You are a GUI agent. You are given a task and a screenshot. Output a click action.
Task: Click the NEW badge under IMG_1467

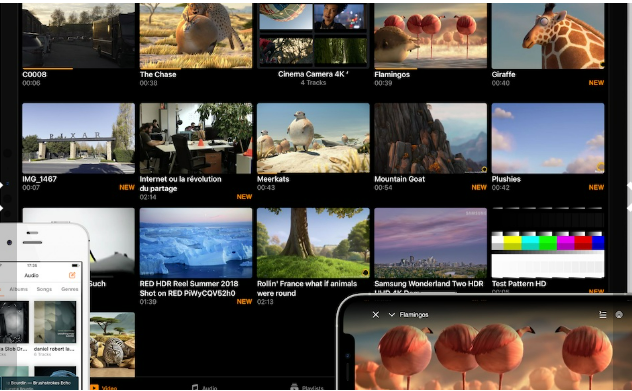127,187
